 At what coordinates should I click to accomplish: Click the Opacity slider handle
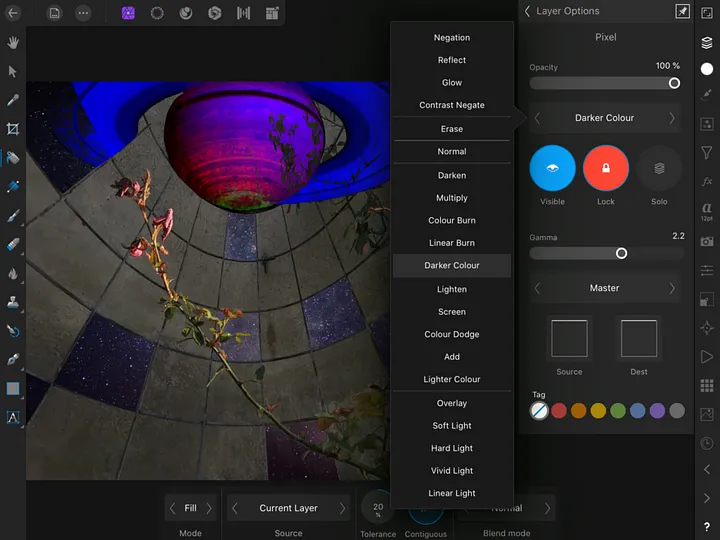pos(674,83)
